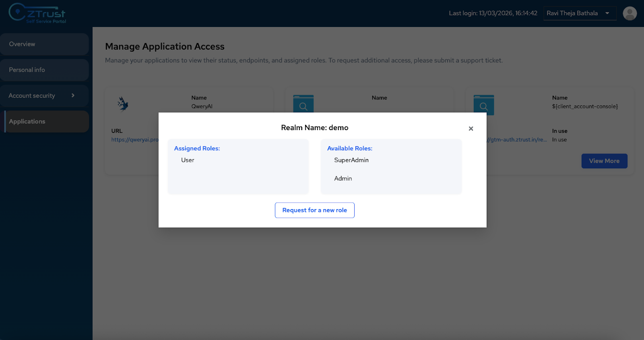The image size is (644, 340).
Task: Open the gtm-auth.ztrust.in link
Action: [x=518, y=140]
